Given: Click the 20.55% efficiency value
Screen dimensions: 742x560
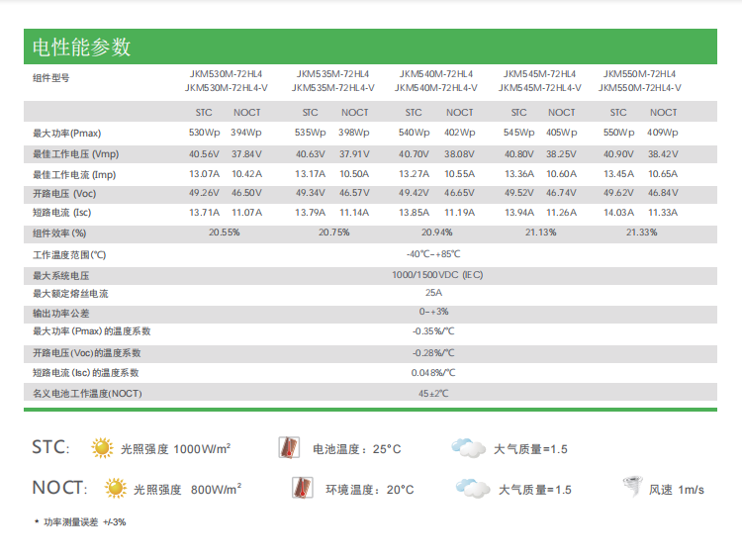Looking at the screenshot, I should pos(225,233).
